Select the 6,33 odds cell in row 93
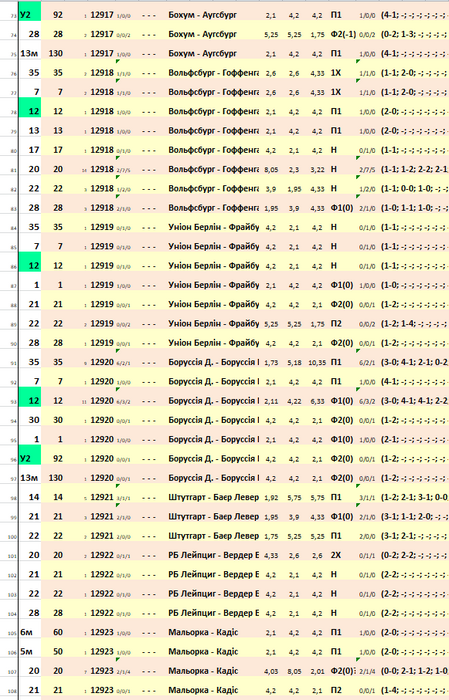 (x=317, y=401)
